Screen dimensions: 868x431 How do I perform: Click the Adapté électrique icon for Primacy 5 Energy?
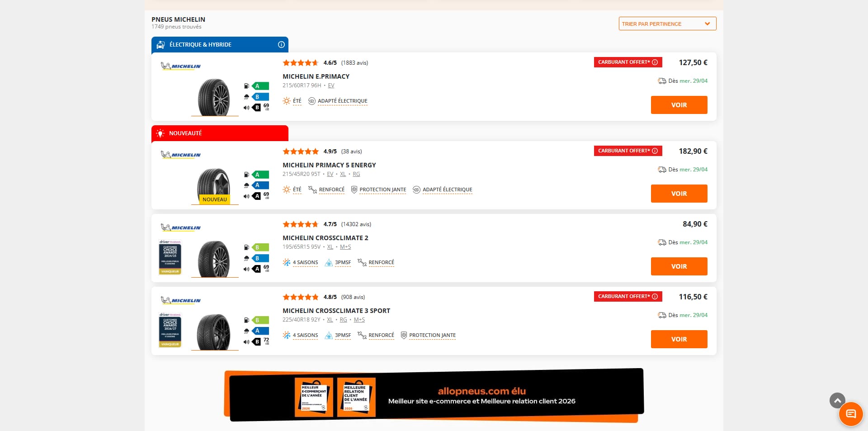point(416,189)
